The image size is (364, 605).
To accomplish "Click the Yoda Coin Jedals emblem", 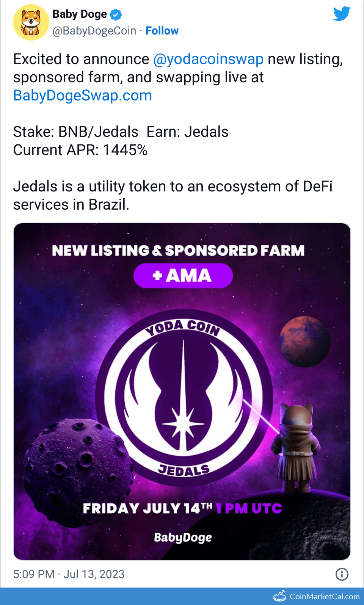I will click(x=184, y=397).
